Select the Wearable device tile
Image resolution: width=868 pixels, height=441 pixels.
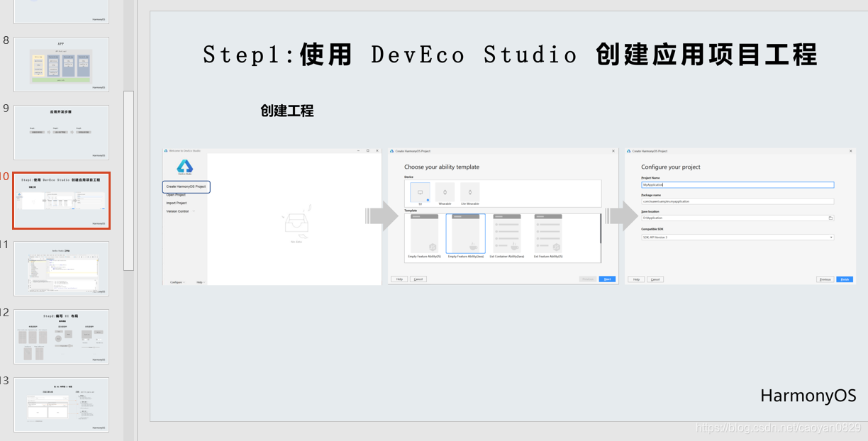pos(445,194)
